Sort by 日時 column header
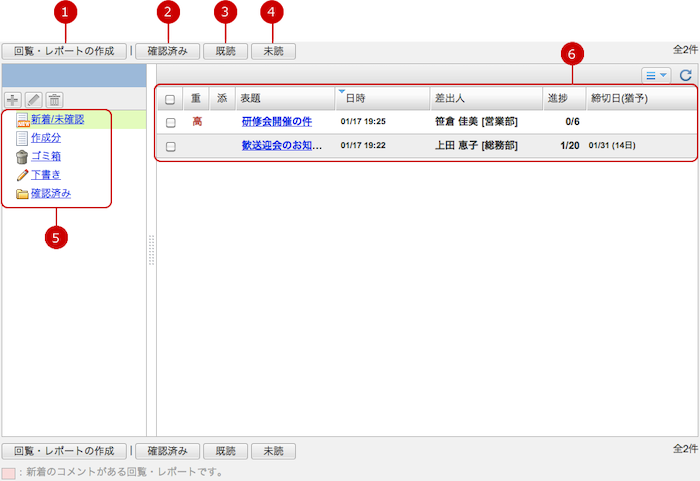Viewport: 700px width, 481px height. point(383,98)
